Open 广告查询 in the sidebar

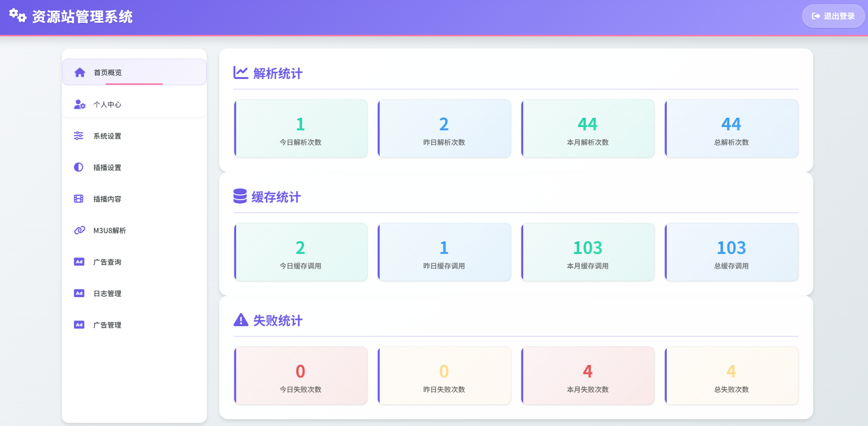pyautogui.click(x=134, y=262)
